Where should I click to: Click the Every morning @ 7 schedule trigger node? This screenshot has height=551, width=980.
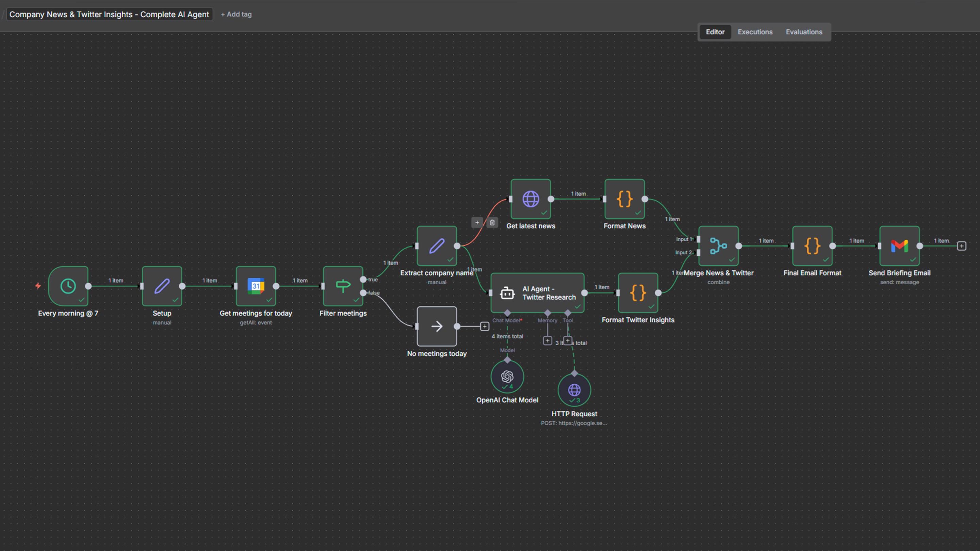click(x=68, y=286)
